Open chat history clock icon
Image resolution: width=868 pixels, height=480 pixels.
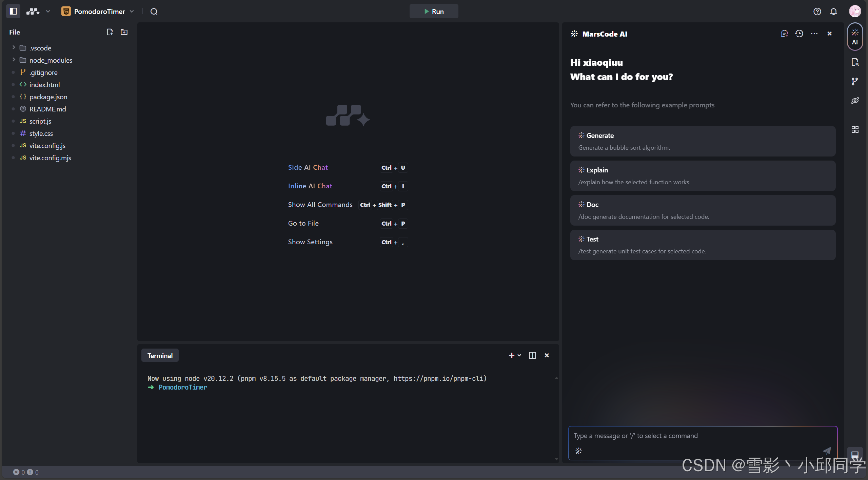[x=799, y=34]
